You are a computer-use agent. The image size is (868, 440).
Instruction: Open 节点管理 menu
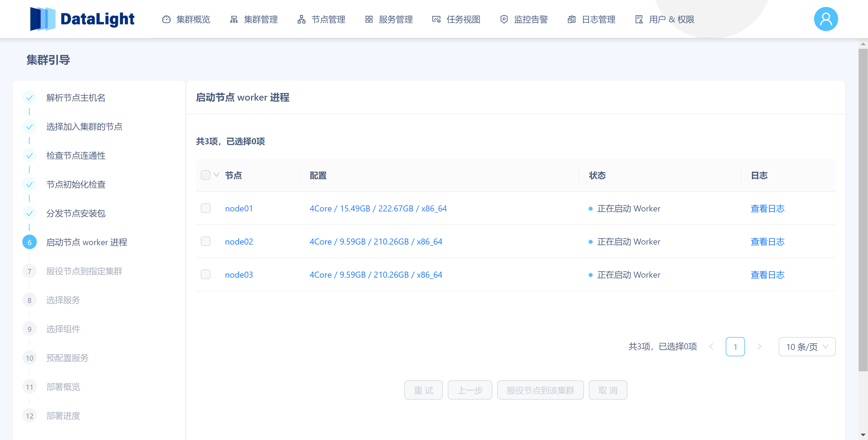coord(321,20)
